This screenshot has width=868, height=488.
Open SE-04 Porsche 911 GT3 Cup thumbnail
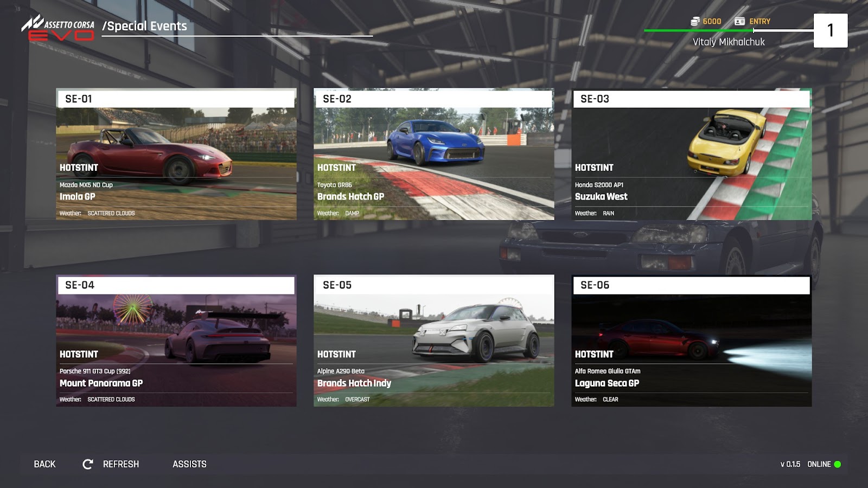[176, 341]
